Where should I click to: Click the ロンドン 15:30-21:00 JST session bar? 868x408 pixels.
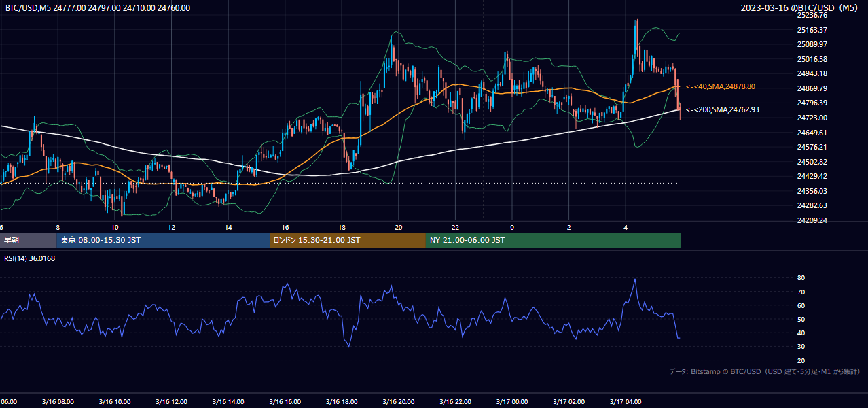348,240
